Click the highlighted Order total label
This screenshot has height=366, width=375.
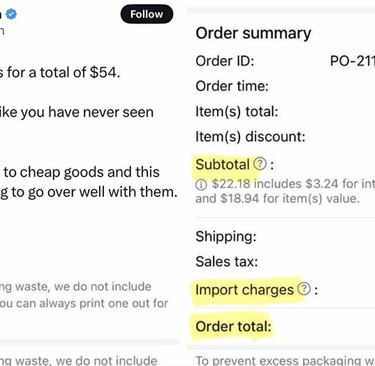tap(233, 327)
